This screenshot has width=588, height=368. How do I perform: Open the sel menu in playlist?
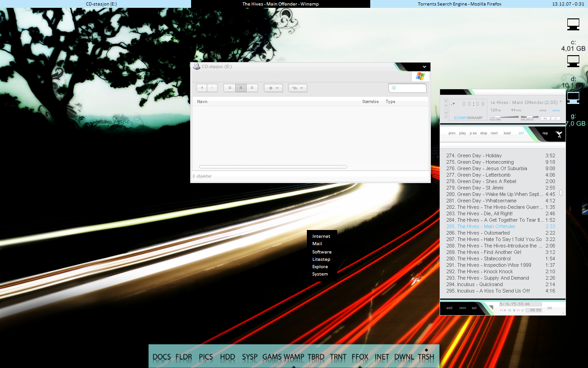pos(474,308)
